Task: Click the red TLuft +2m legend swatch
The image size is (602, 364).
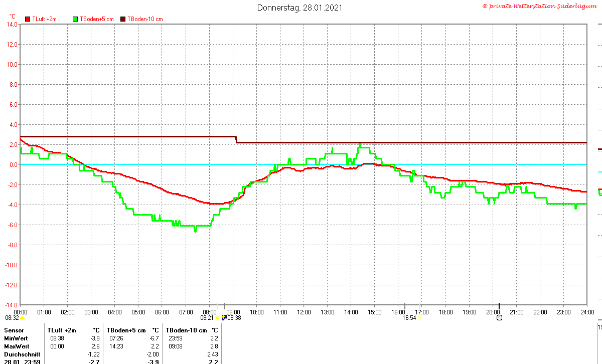Action: (28, 19)
